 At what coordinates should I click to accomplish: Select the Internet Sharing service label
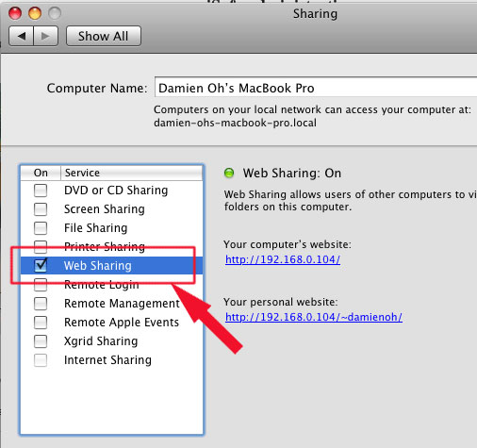point(107,360)
